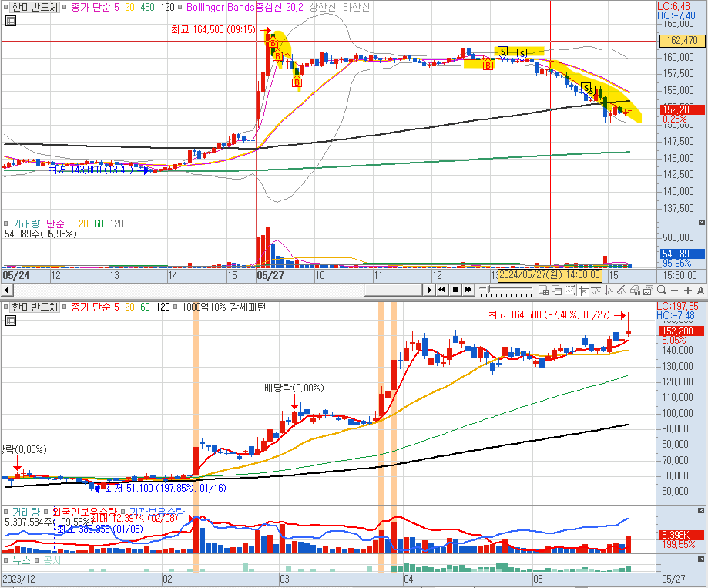Viewport: 708px width, 588px height.
Task: Close the bottom volume pane with its x button
Action: [x=701, y=510]
